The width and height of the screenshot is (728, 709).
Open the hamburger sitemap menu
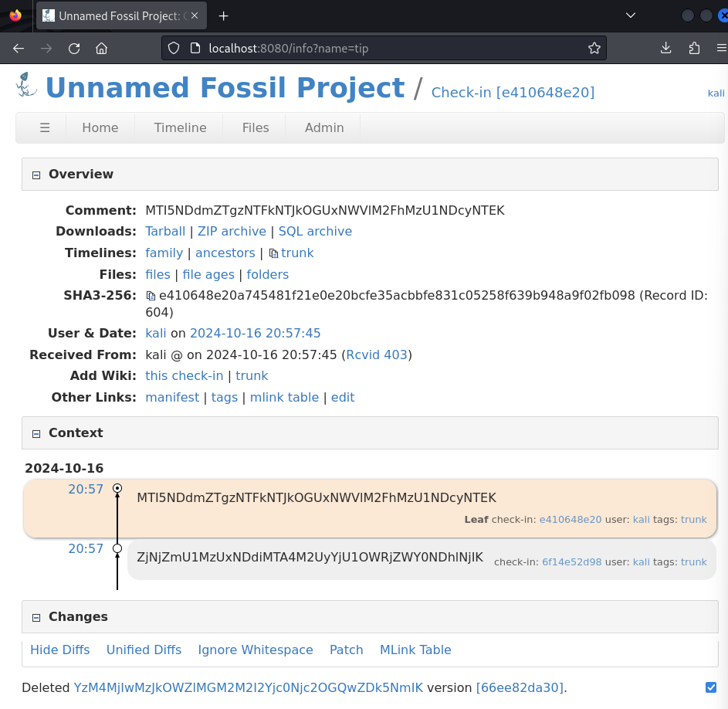pyautogui.click(x=45, y=127)
